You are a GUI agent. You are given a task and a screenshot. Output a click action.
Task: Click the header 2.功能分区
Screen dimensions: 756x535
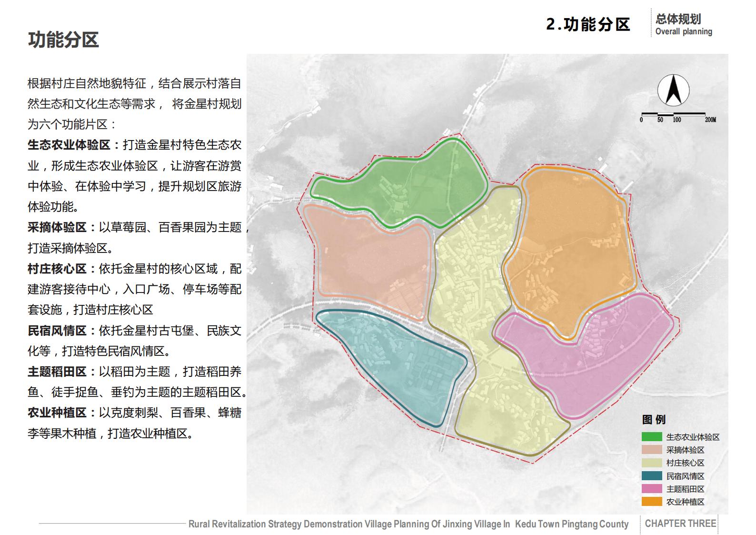click(x=588, y=24)
